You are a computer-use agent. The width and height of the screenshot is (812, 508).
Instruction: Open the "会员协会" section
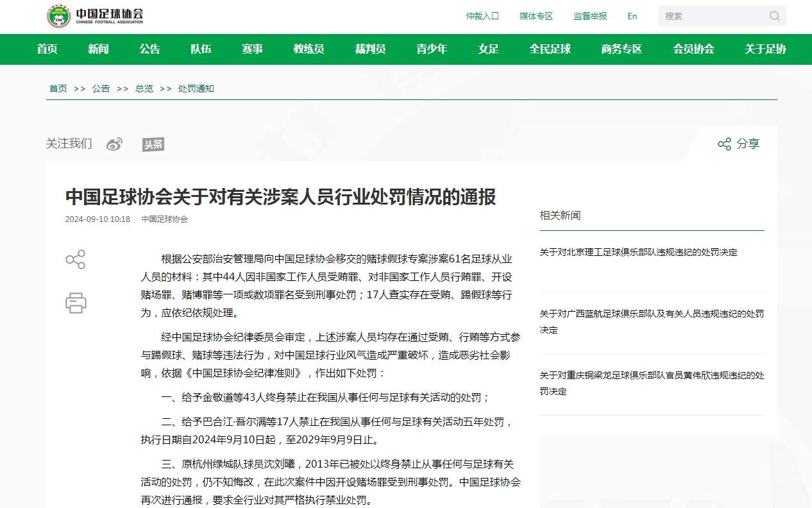(x=693, y=49)
